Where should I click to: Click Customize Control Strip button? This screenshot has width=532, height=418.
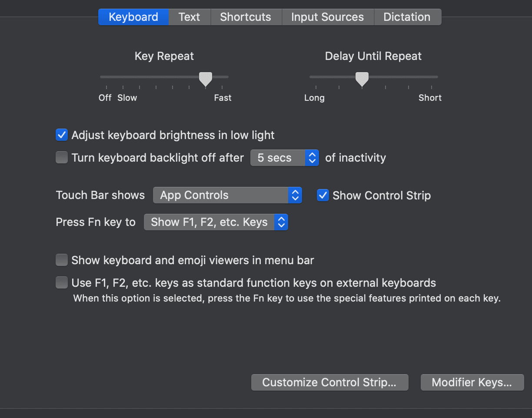[329, 382]
